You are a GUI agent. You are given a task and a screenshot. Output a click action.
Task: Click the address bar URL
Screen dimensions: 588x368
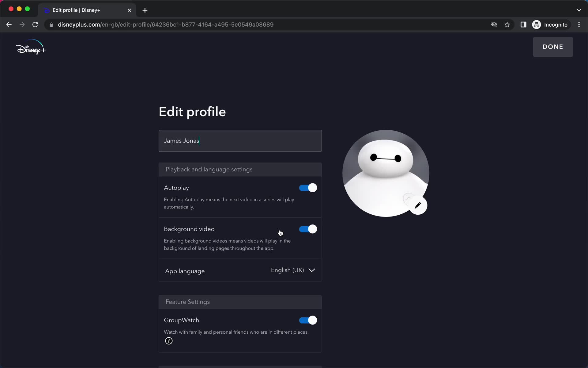[166, 25]
